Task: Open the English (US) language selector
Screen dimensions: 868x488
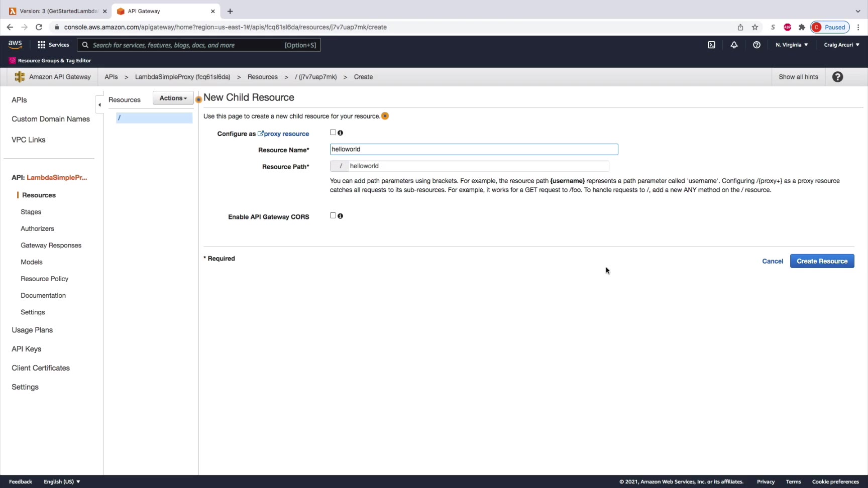Action: point(62,481)
